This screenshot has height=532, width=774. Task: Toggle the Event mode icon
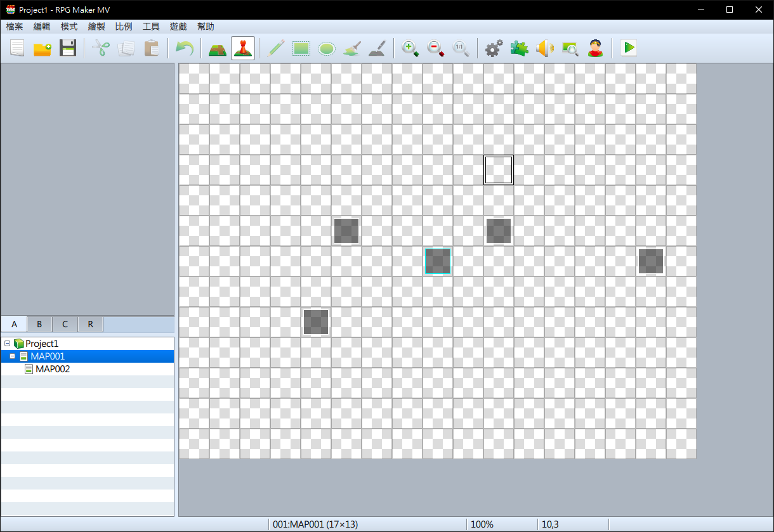point(243,48)
